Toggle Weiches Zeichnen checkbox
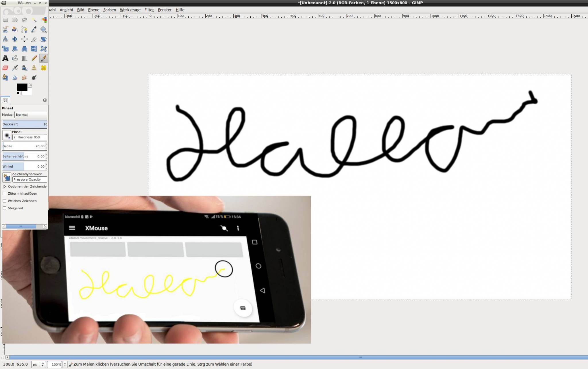Image resolution: width=588 pixels, height=369 pixels. tap(5, 201)
